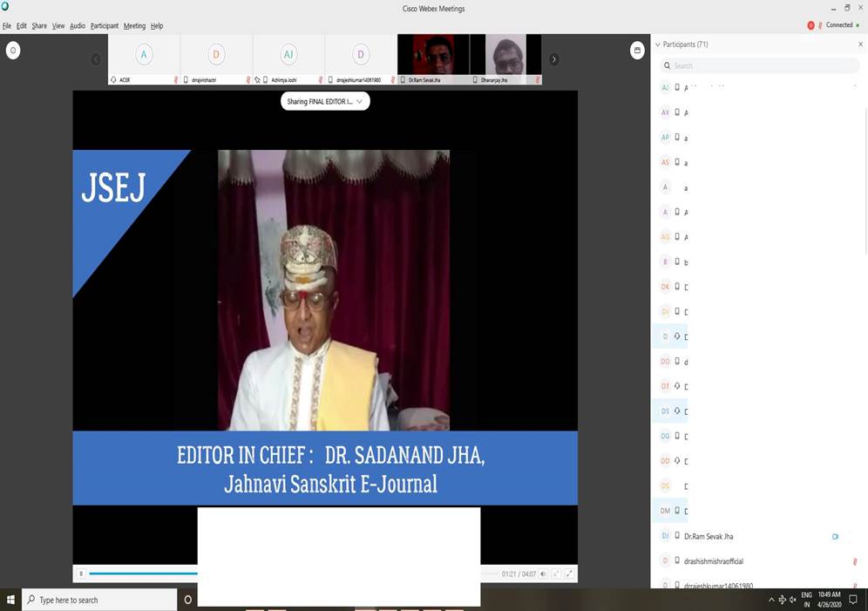
Task: Open the Audio menu
Action: click(x=78, y=26)
